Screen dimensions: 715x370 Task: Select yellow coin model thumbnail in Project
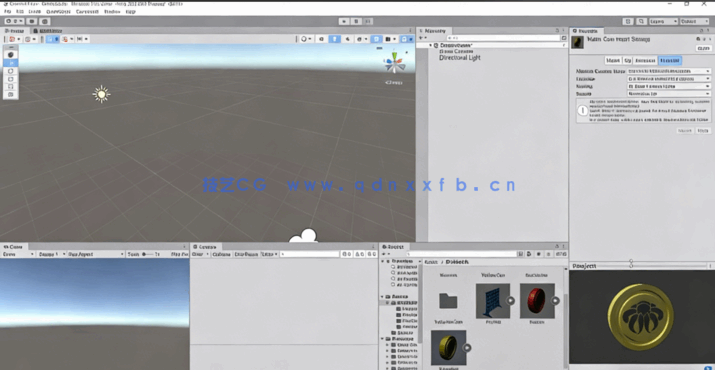pos(449,348)
